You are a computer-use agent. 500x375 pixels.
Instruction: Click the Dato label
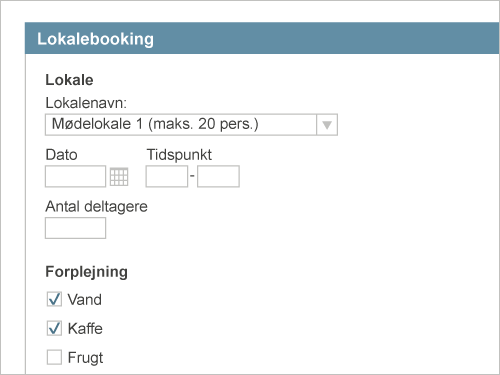tap(61, 155)
